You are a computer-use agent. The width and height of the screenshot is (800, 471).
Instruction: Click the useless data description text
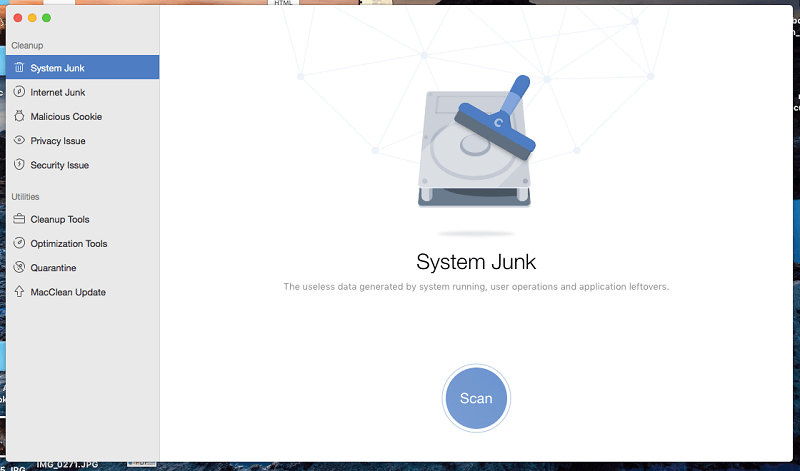coord(476,286)
